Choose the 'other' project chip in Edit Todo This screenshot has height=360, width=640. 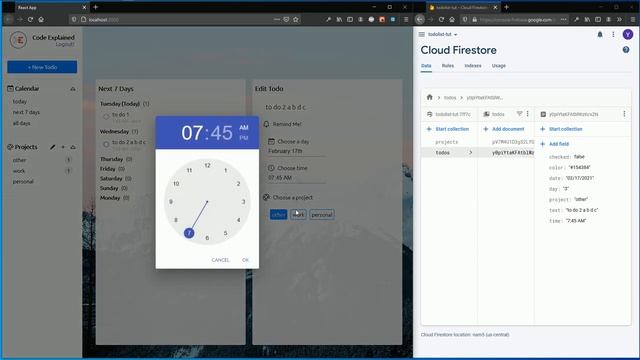278,215
